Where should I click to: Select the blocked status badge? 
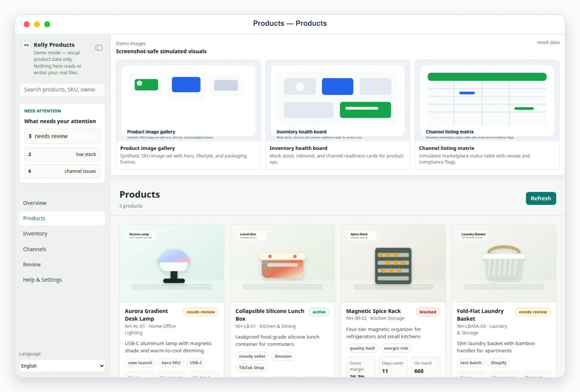point(428,312)
